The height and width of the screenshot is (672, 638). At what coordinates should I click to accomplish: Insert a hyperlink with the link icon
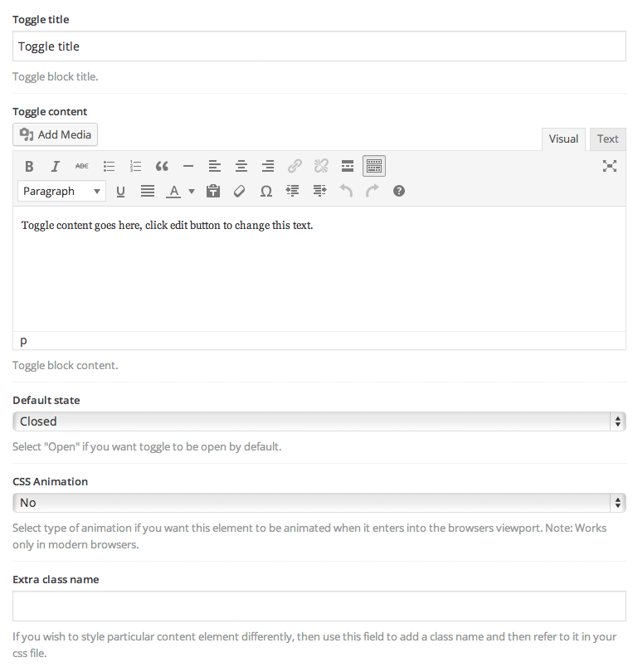click(x=295, y=166)
